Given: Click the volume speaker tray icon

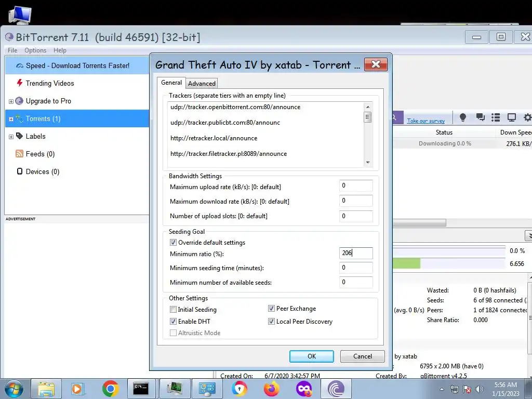Looking at the screenshot, I should [480, 389].
